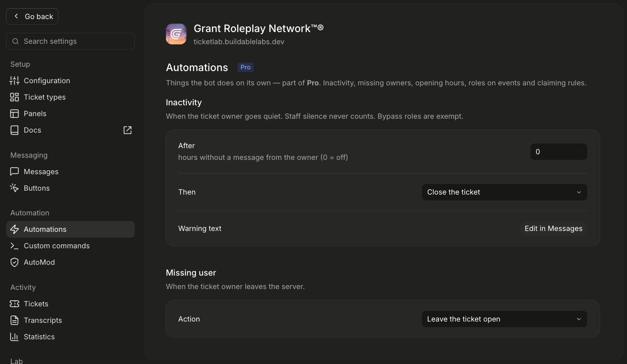Open the Configuration settings page
This screenshot has width=627, height=364.
(x=70, y=81)
